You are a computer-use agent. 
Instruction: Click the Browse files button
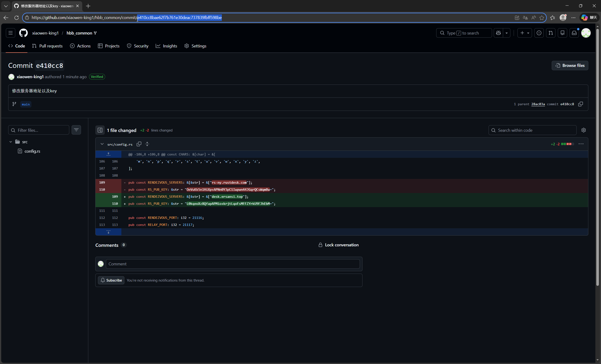pos(570,65)
